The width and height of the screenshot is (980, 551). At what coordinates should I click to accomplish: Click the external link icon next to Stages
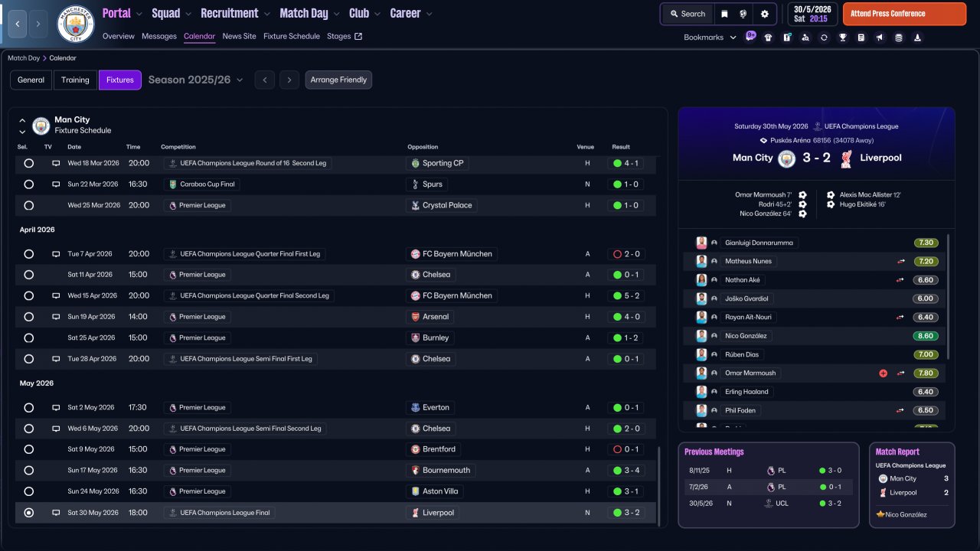(x=358, y=36)
